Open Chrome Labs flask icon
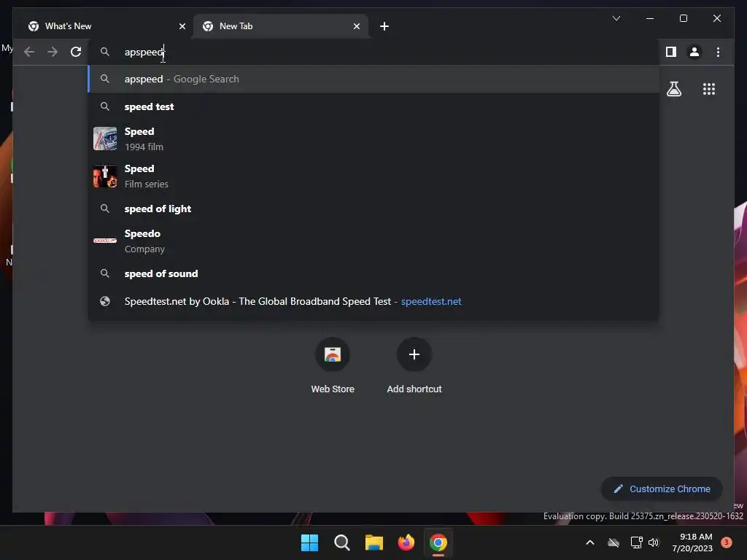 (x=673, y=89)
